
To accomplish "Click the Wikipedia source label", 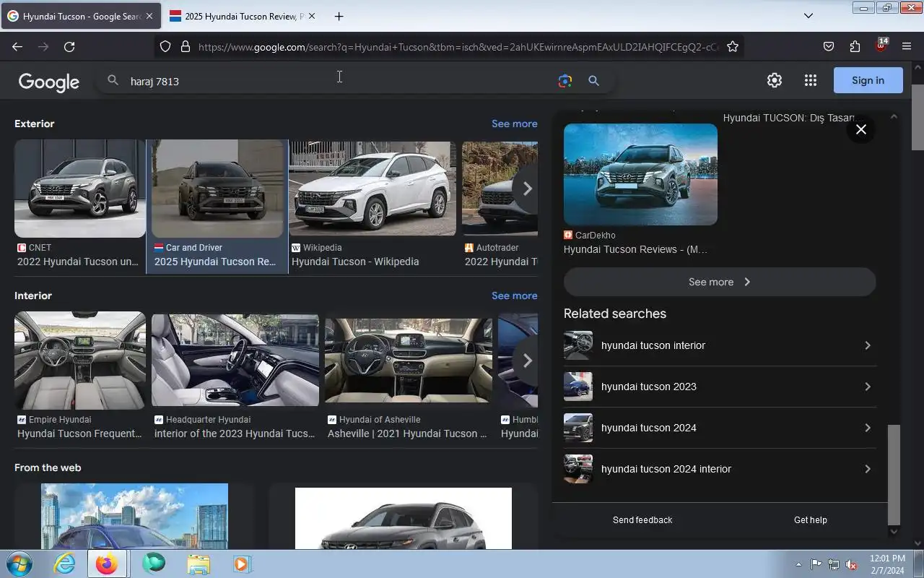I will [322, 248].
